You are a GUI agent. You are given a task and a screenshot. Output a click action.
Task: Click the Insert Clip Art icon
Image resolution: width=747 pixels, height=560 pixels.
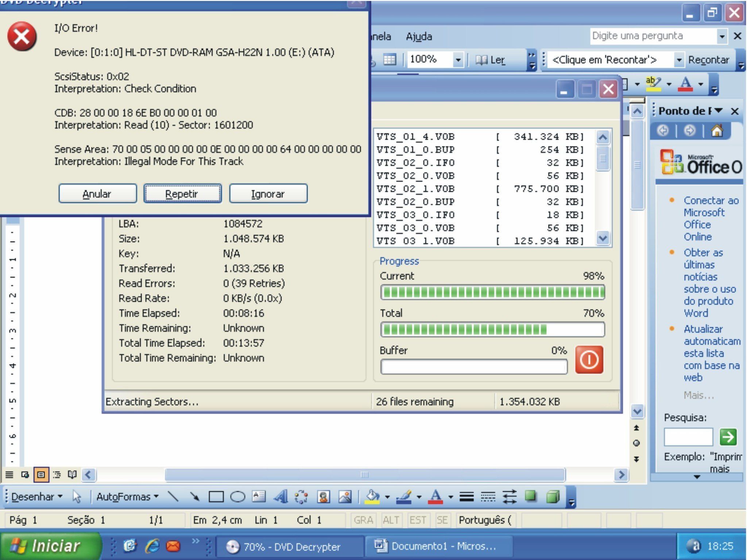pos(323,497)
